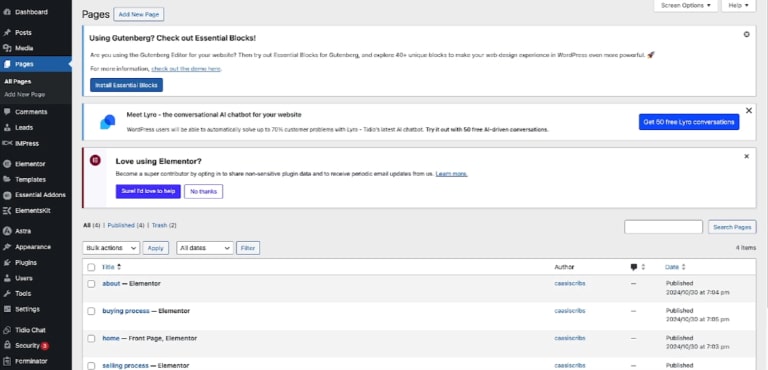Click the Settings icon in sidebar
The height and width of the screenshot is (370, 768).
(x=7, y=309)
